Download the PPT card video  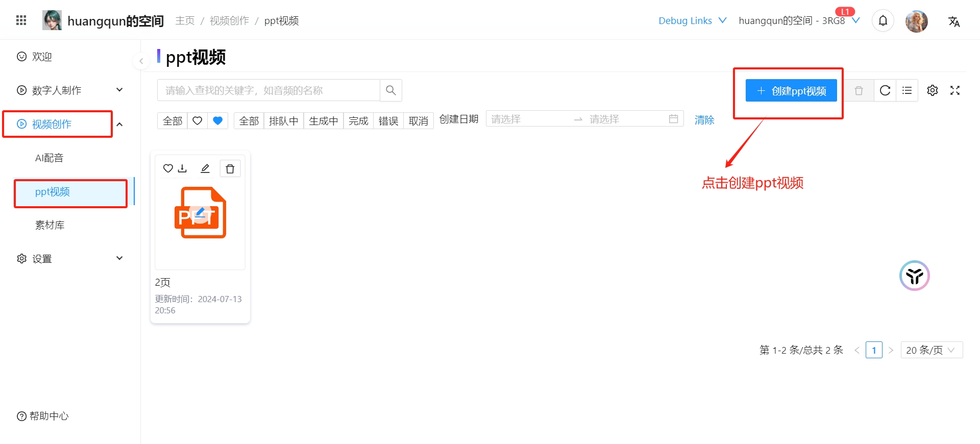click(x=183, y=168)
